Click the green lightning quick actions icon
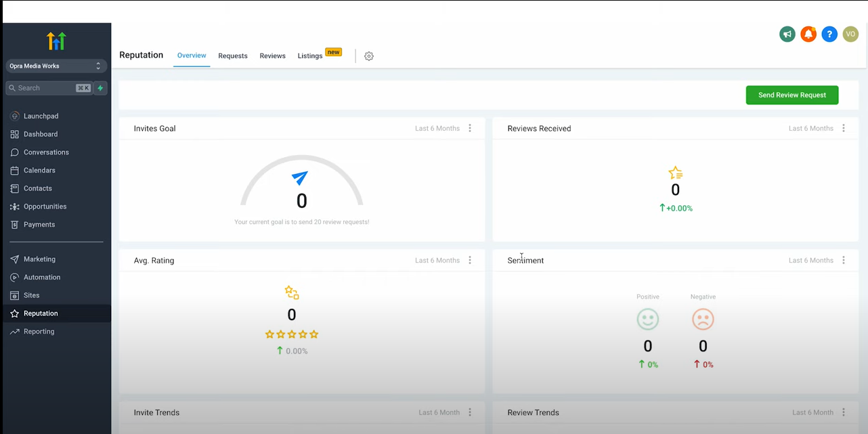The width and height of the screenshot is (868, 434). tap(100, 88)
